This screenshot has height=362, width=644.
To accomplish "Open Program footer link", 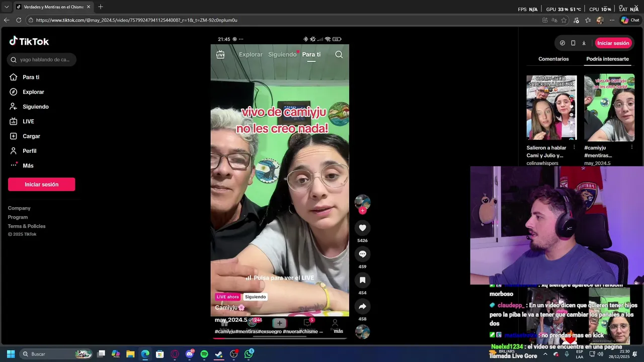I will pos(18,217).
